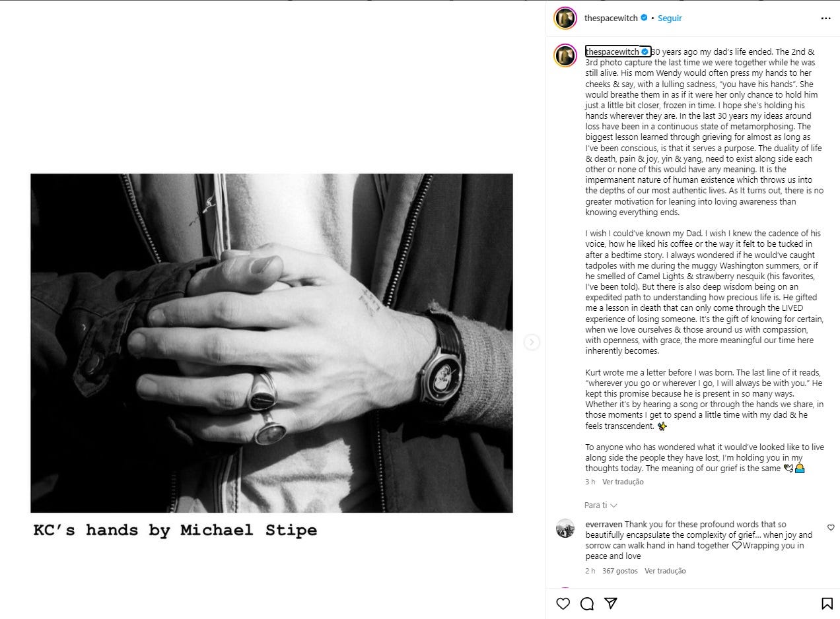View the 367 gostos on everraven's comment

point(620,571)
